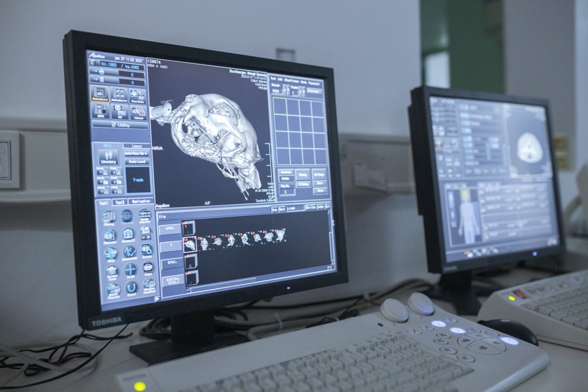This screenshot has width=588, height=392.
Task: Select the Rotate tool icon
Action: (146, 250)
